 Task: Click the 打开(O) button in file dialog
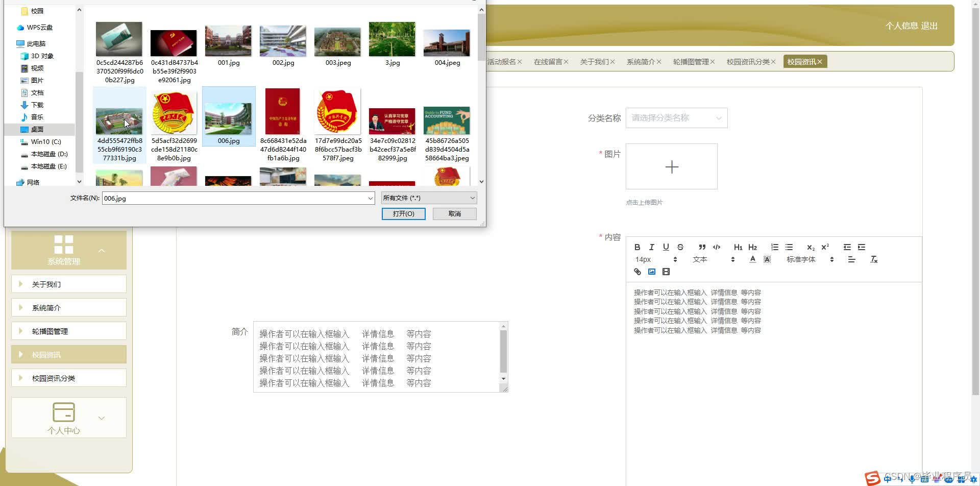(x=403, y=213)
